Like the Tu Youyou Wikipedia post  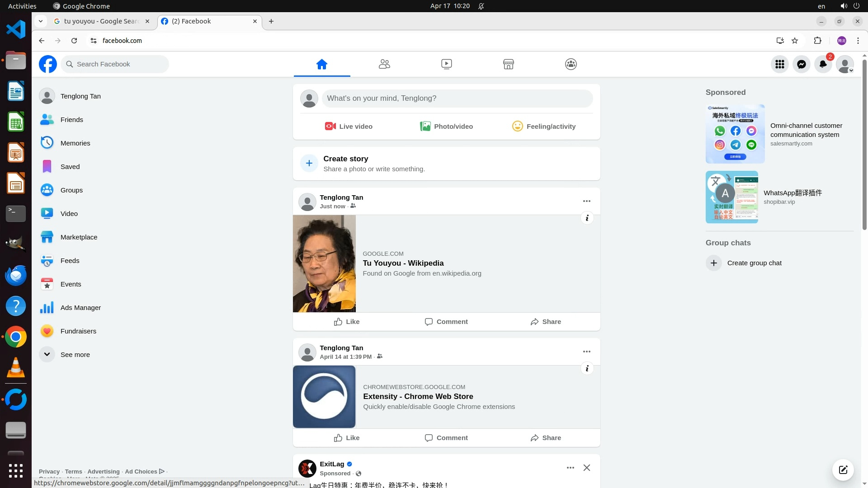pyautogui.click(x=347, y=322)
